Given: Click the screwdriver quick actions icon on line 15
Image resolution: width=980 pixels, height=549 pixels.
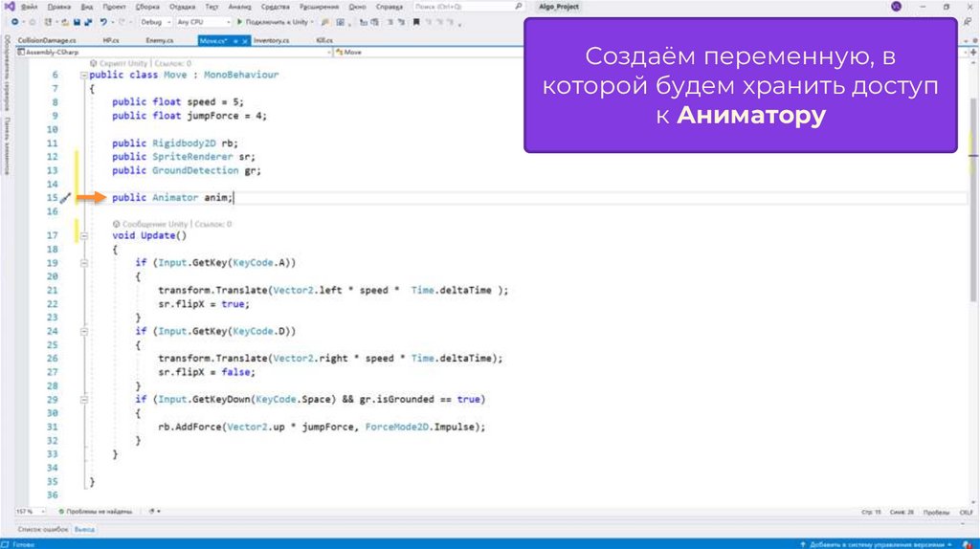Looking at the screenshot, I should (65, 198).
